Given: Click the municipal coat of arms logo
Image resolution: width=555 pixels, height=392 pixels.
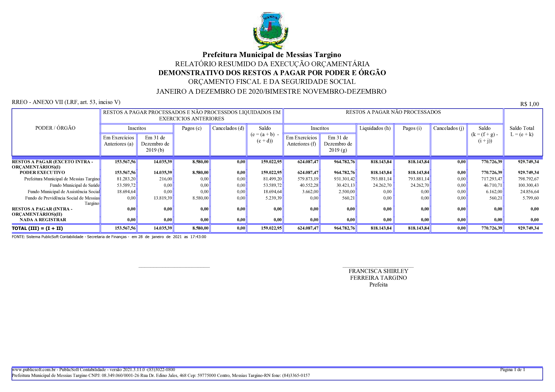Looking at the screenshot, I should pos(270,31).
